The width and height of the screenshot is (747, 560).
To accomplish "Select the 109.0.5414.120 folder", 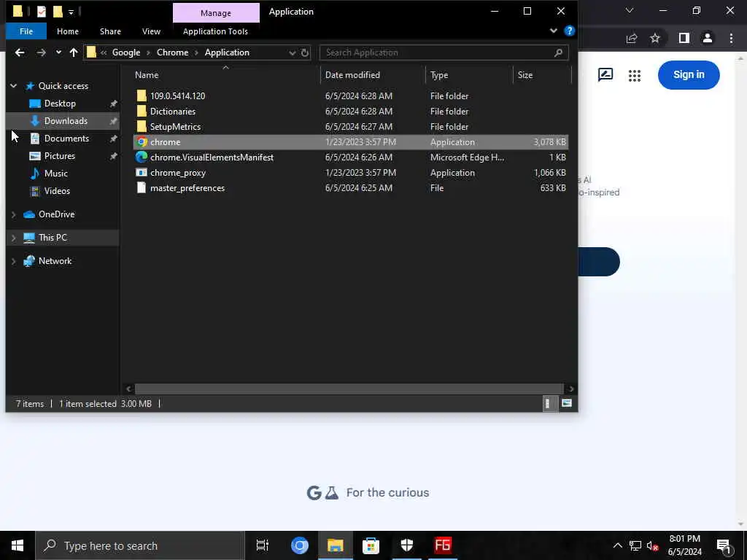I will pyautogui.click(x=177, y=96).
